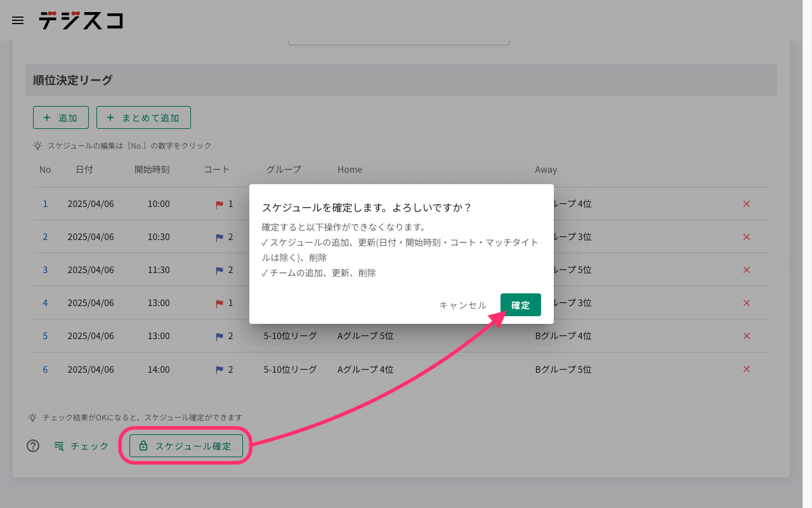Open the hamburger navigation menu
The image size is (812, 508).
click(x=18, y=20)
